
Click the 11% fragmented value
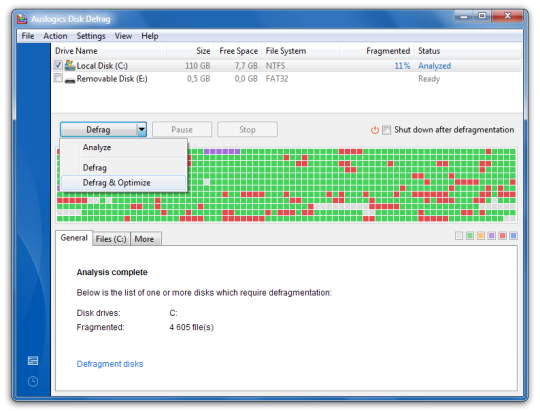(x=402, y=66)
